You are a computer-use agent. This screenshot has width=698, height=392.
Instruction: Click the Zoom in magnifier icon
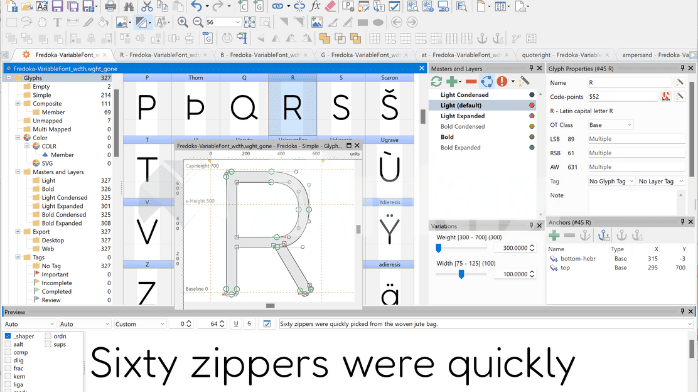[x=183, y=22]
